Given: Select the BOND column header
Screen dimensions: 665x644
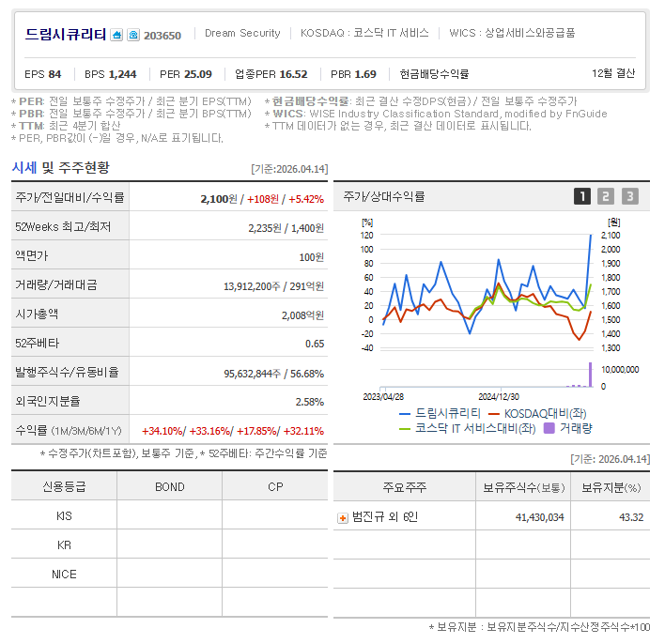Looking at the screenshot, I should pyautogui.click(x=170, y=487).
